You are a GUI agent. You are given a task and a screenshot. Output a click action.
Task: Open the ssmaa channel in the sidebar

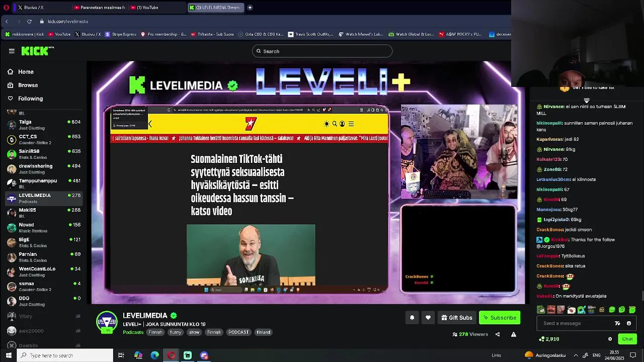click(44, 286)
